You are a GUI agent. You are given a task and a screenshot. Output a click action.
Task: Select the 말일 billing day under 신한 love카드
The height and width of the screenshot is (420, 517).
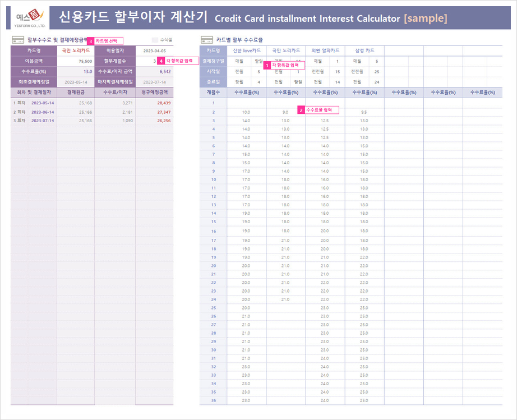[x=259, y=61]
